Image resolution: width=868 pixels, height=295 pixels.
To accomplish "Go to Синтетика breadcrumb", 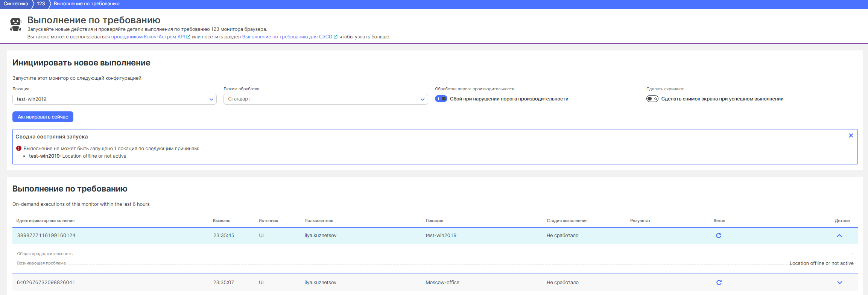I will 16,4.
